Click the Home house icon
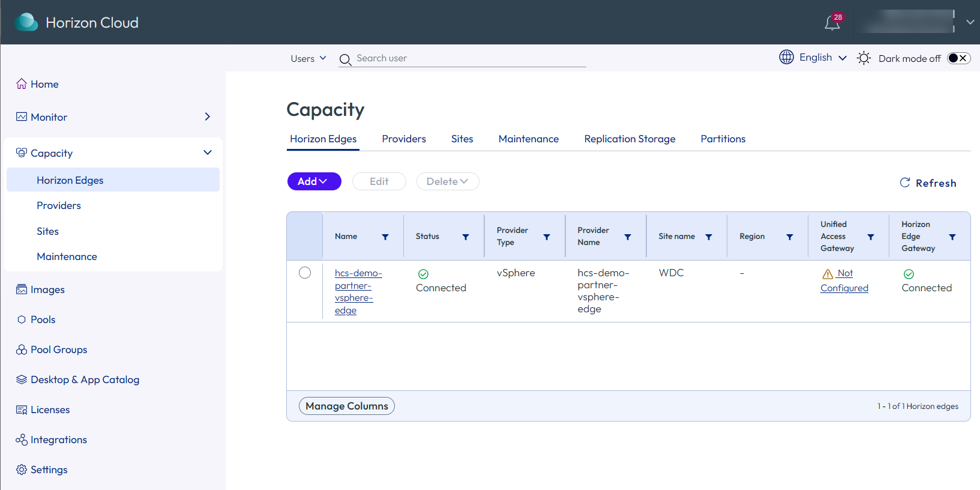The height and width of the screenshot is (490, 980). pyautogui.click(x=22, y=84)
